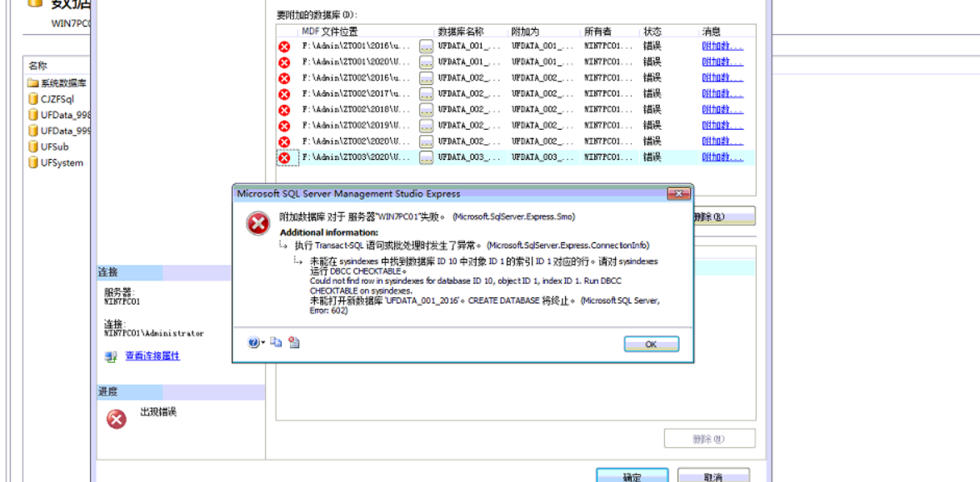Browse for the MDF file on the ZT002\2017 row
This screenshot has height=482, width=980.
(x=427, y=93)
